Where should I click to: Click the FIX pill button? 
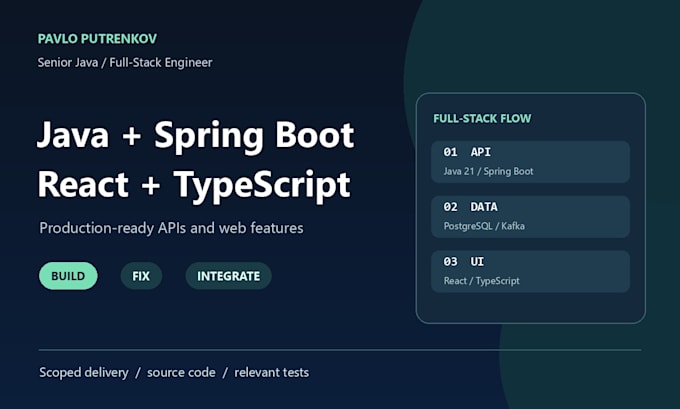click(x=141, y=276)
